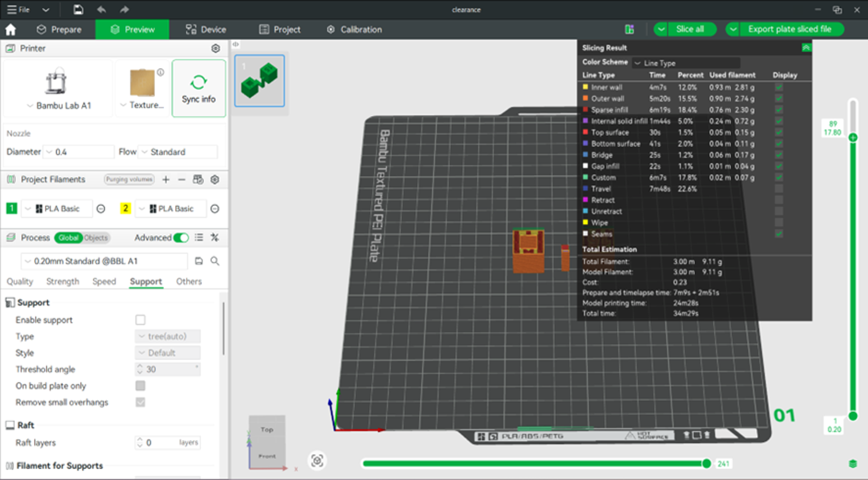Screen dimensions: 868x480
Task: Switch to the Device tab
Action: [206, 29]
